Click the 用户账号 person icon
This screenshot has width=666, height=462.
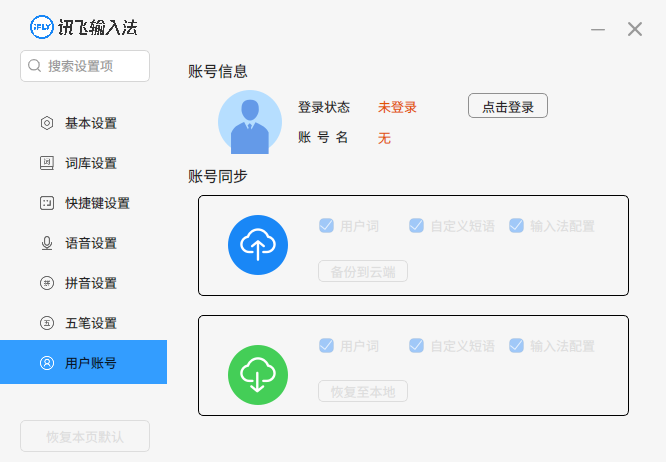(x=47, y=363)
